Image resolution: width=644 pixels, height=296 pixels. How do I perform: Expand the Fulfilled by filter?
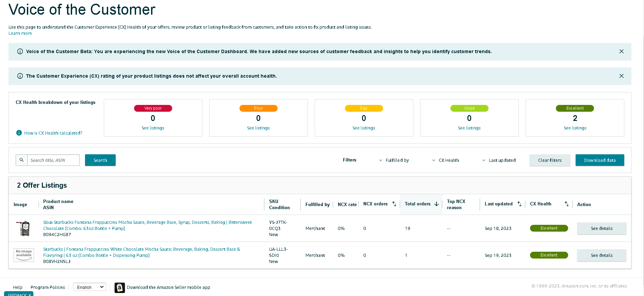pos(394,160)
